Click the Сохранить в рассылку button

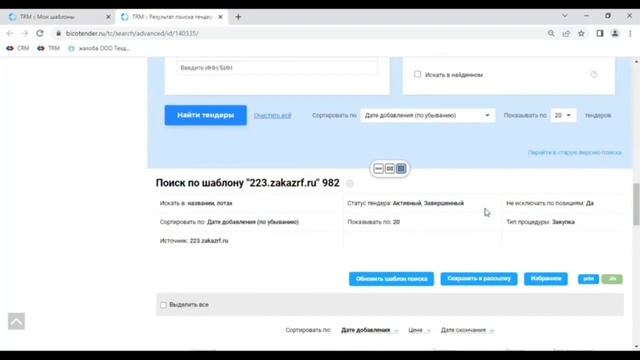479,279
